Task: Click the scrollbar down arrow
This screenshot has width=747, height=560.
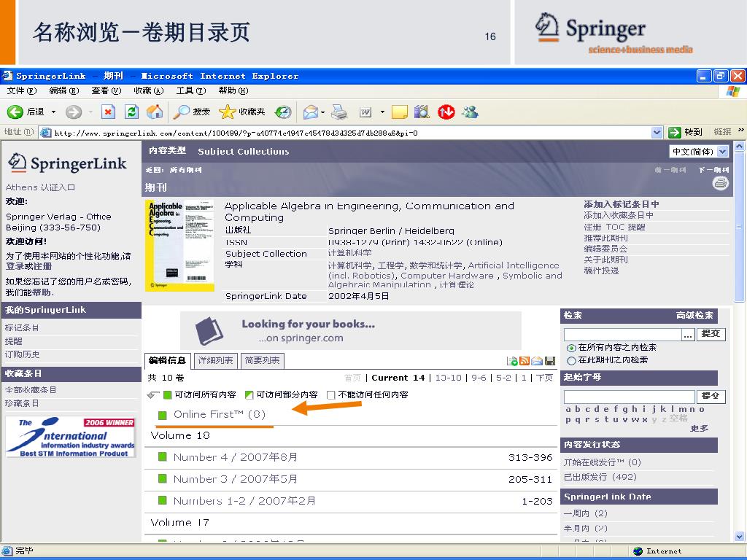Action: click(x=740, y=537)
